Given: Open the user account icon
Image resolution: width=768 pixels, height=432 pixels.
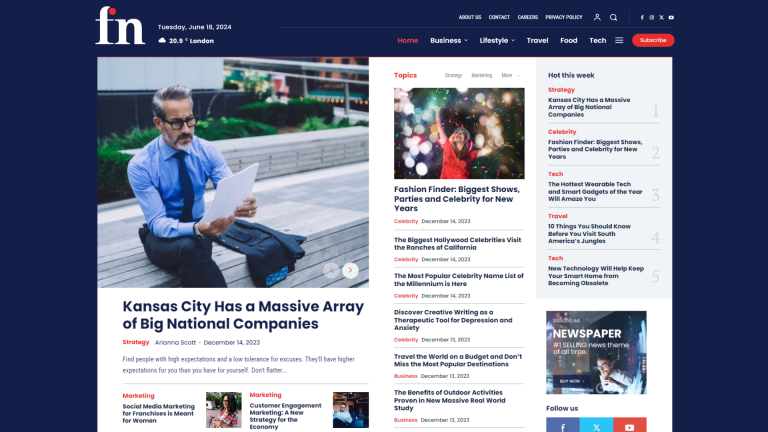Looking at the screenshot, I should coord(597,17).
